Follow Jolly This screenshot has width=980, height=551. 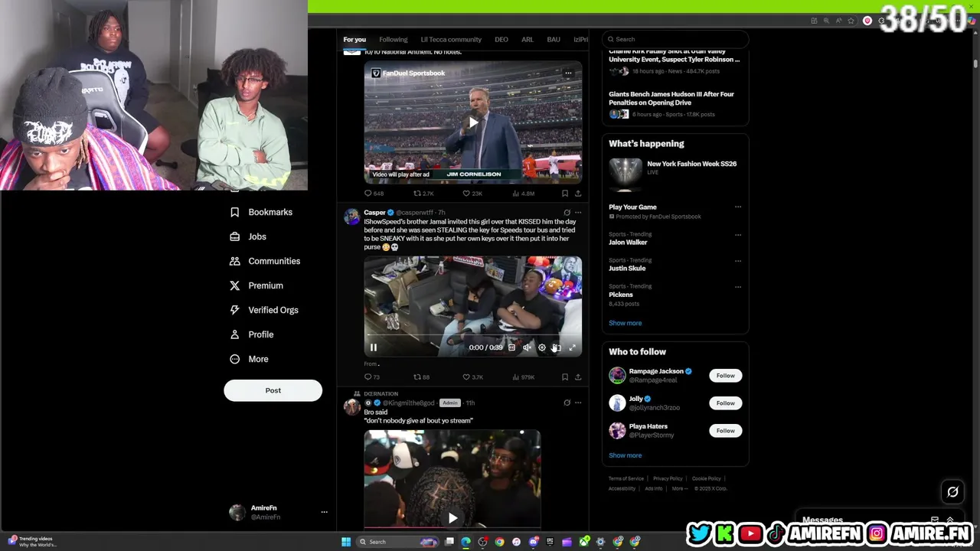click(x=725, y=403)
